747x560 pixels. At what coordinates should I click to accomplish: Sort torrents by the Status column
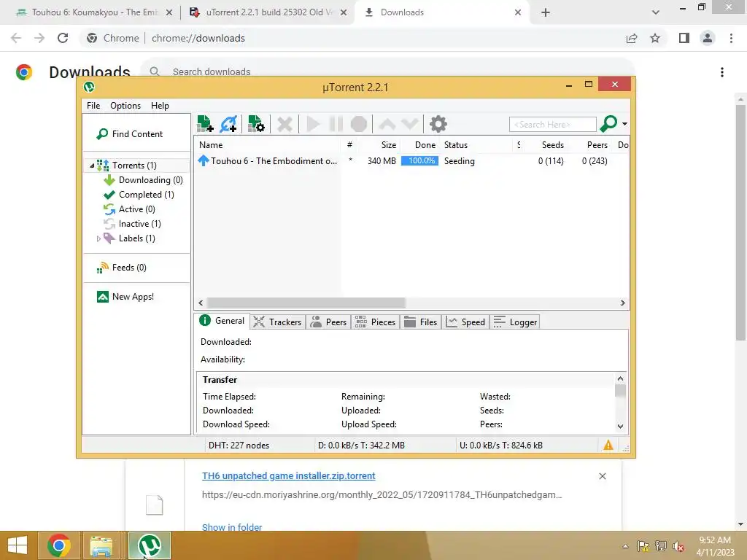(x=478, y=145)
